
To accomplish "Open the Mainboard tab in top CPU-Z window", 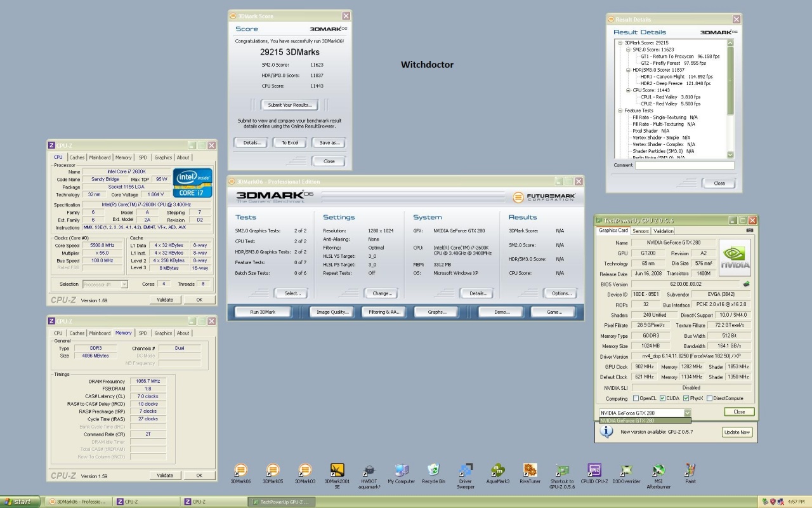I will pos(100,157).
